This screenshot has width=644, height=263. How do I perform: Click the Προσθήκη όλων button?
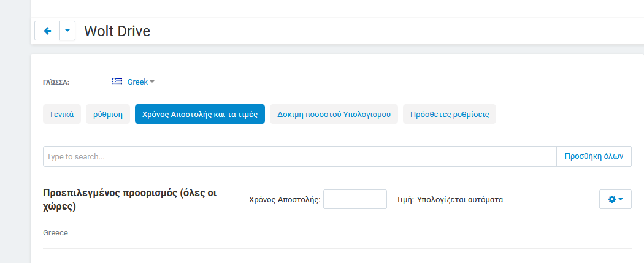click(594, 156)
